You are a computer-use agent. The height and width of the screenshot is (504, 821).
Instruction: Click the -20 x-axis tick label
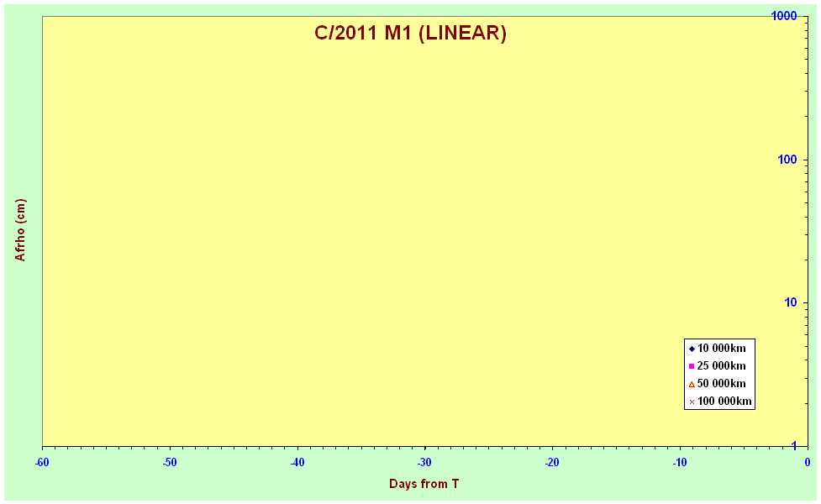[552, 462]
